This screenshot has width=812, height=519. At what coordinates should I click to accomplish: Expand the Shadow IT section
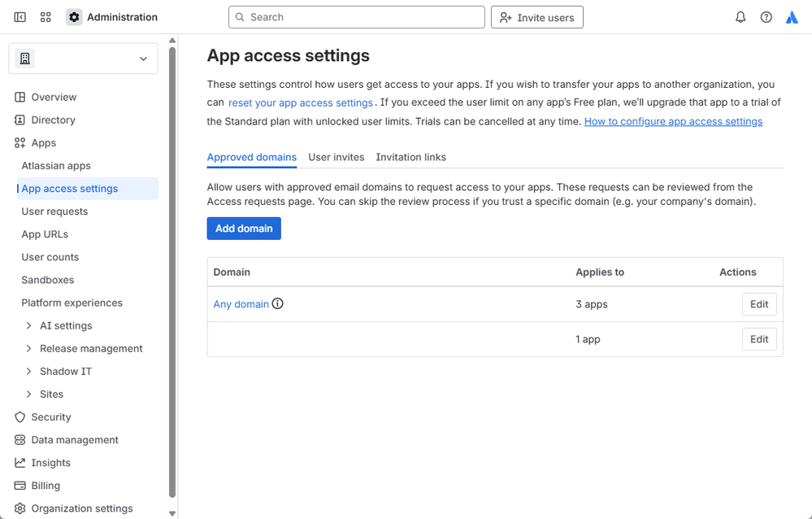click(29, 372)
